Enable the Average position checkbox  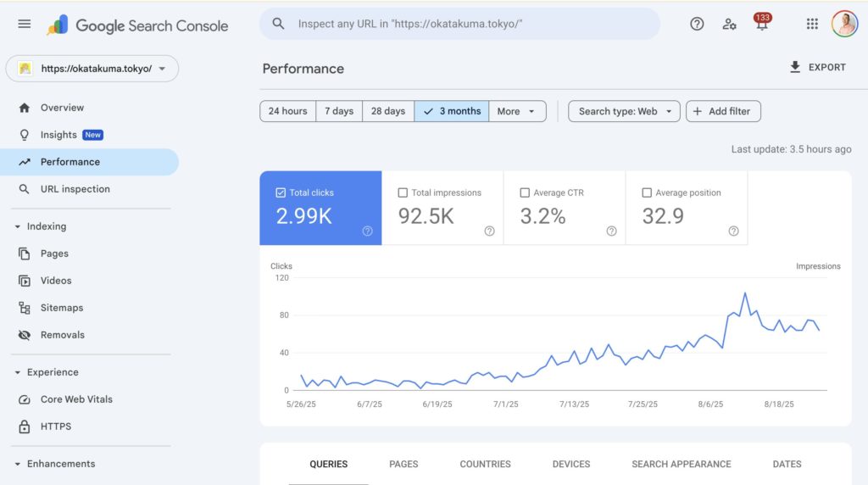click(647, 192)
